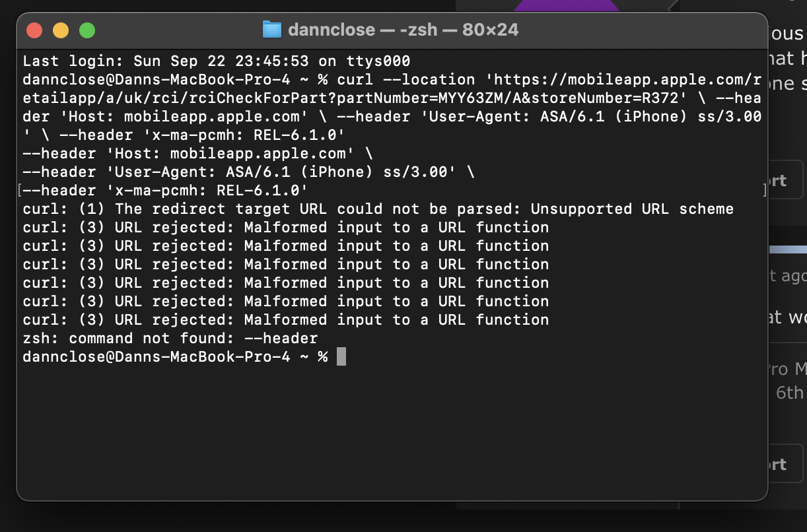Click the standalone "--header 'Host" line
The image size is (807, 532).
(x=197, y=154)
